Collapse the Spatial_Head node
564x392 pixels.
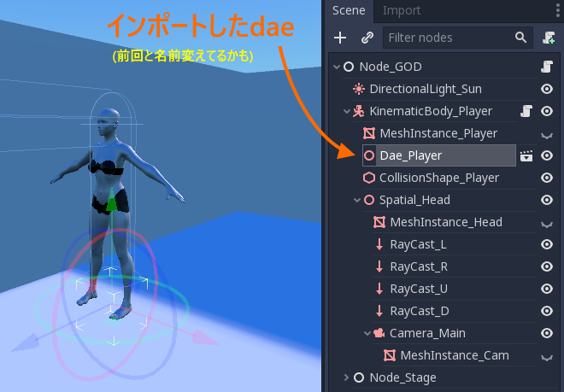(x=357, y=200)
